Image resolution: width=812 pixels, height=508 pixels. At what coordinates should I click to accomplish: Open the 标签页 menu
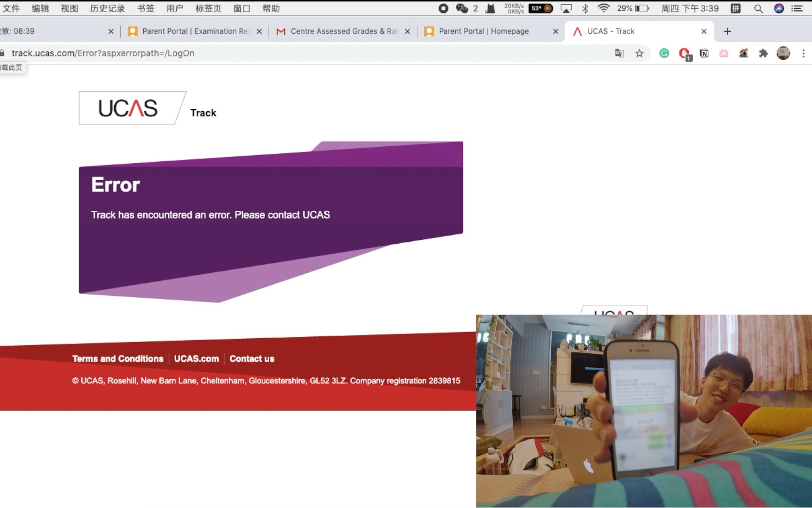click(x=208, y=8)
